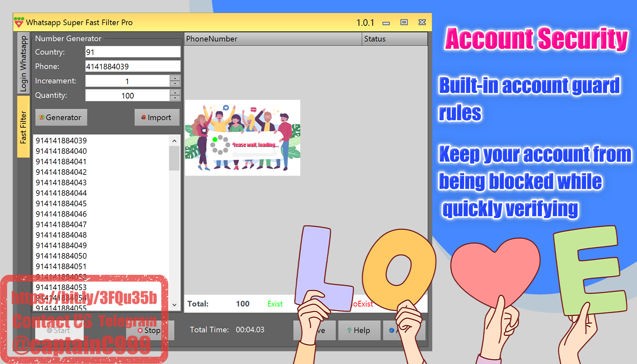Click the loading spinner animation
This screenshot has width=637, height=364.
click(220, 145)
